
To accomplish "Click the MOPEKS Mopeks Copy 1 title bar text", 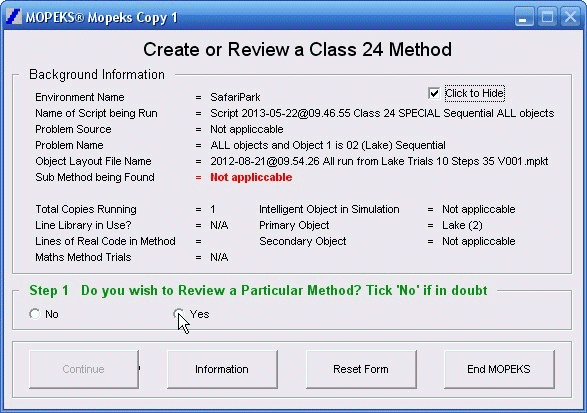I will [x=101, y=18].
